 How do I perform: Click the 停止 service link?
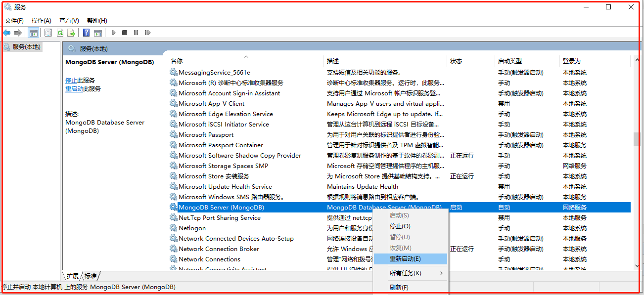71,80
